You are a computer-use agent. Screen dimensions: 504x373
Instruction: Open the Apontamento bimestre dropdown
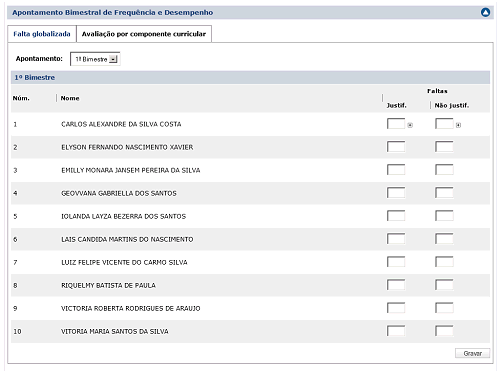click(95, 59)
